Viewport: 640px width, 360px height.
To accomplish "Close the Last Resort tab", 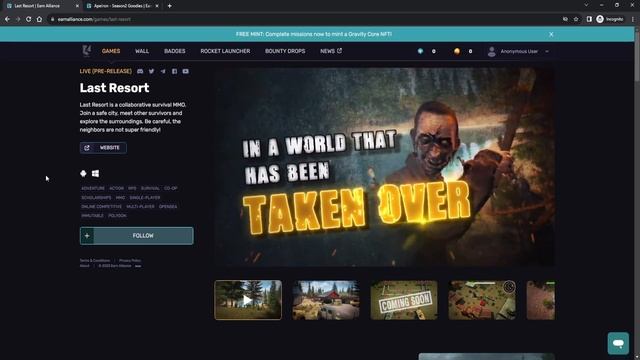I will coord(77,6).
